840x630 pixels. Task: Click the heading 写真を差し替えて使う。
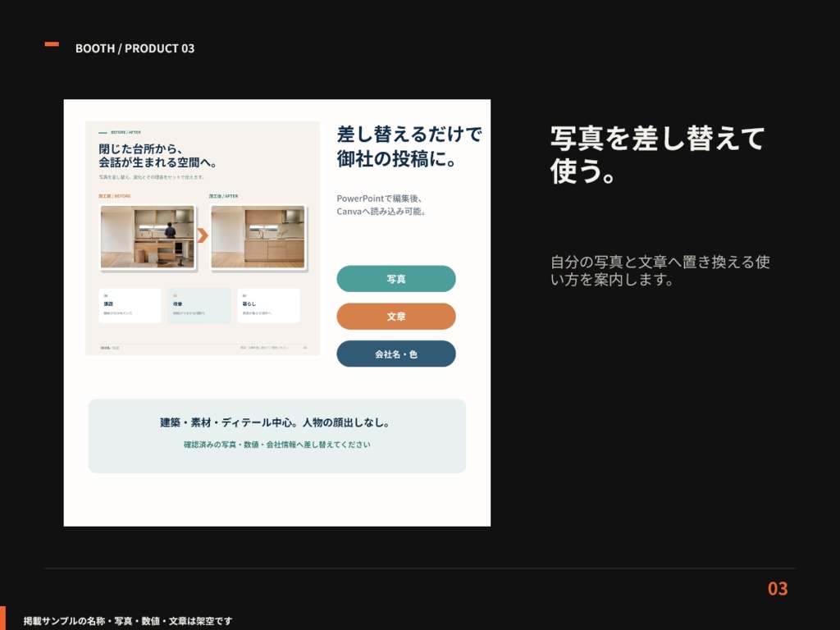657,155
